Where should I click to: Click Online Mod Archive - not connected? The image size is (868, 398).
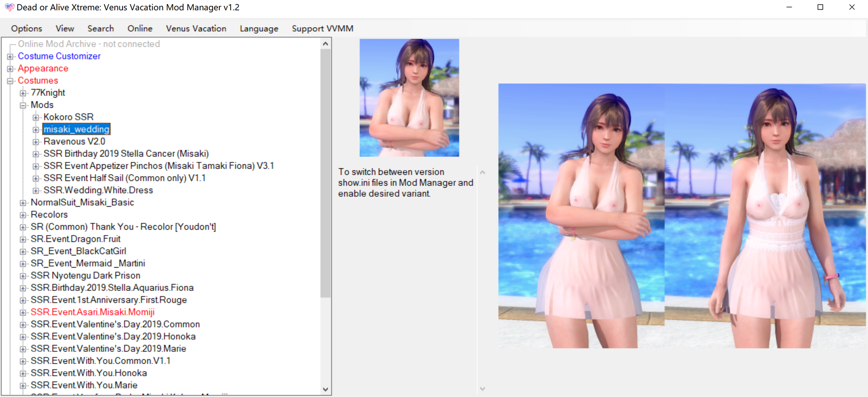coord(89,44)
